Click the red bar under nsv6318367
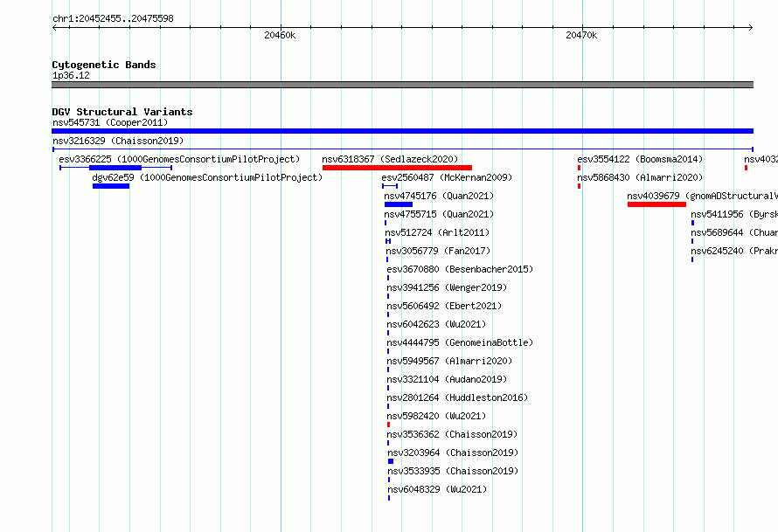Screen dimensions: 778x532 coord(397,168)
